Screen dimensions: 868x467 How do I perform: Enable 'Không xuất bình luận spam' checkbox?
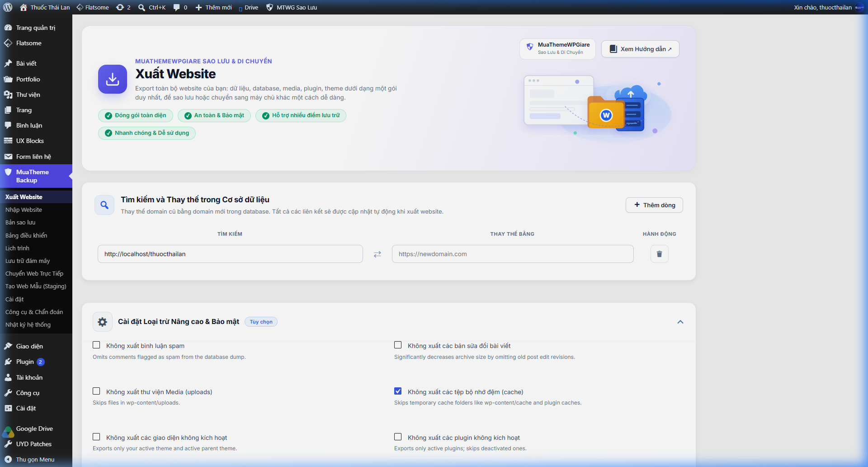click(x=96, y=345)
